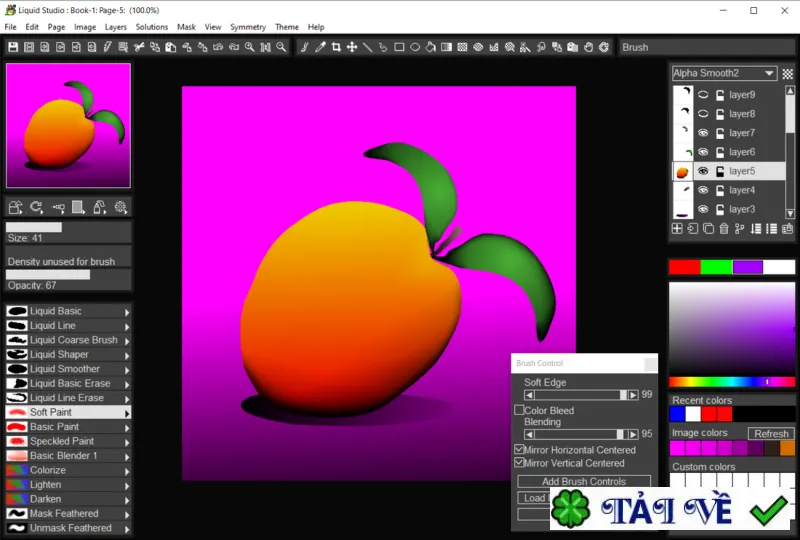Add a new layer with plus icon
The width and height of the screenshot is (800, 540).
coord(677,229)
